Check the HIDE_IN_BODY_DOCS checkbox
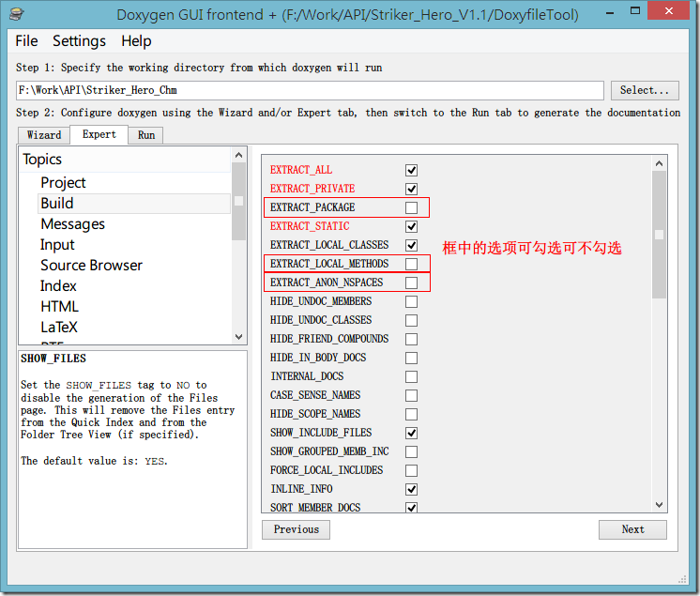The image size is (700, 596). pyautogui.click(x=411, y=358)
